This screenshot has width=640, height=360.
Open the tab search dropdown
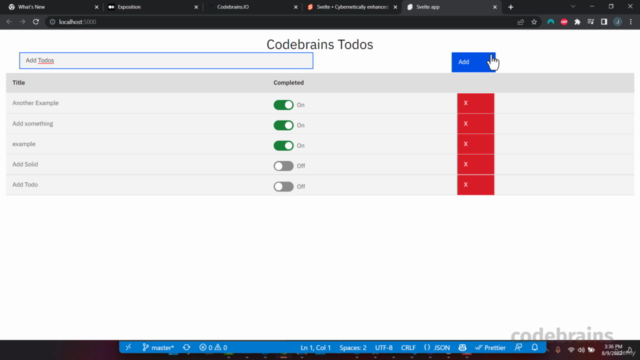pos(573,7)
